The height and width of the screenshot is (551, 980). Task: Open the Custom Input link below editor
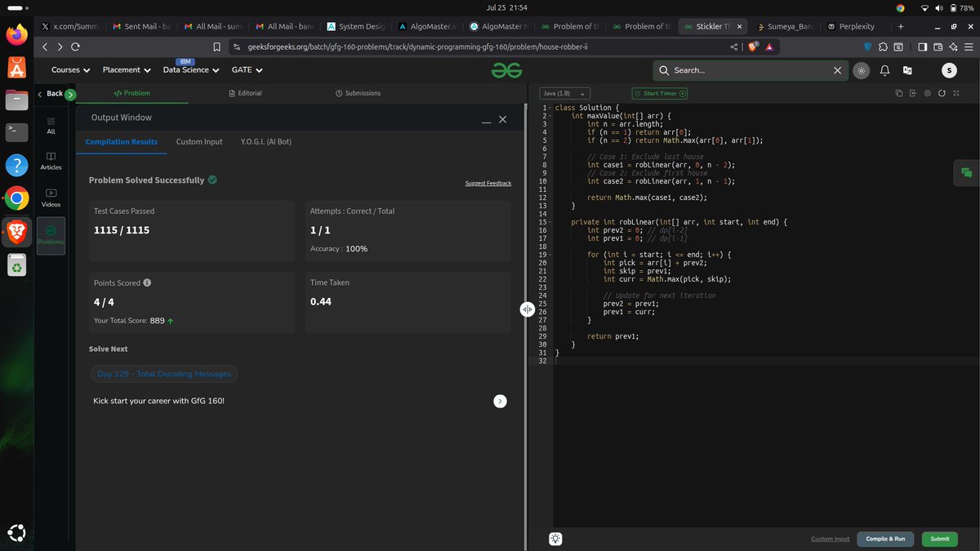[x=830, y=539]
